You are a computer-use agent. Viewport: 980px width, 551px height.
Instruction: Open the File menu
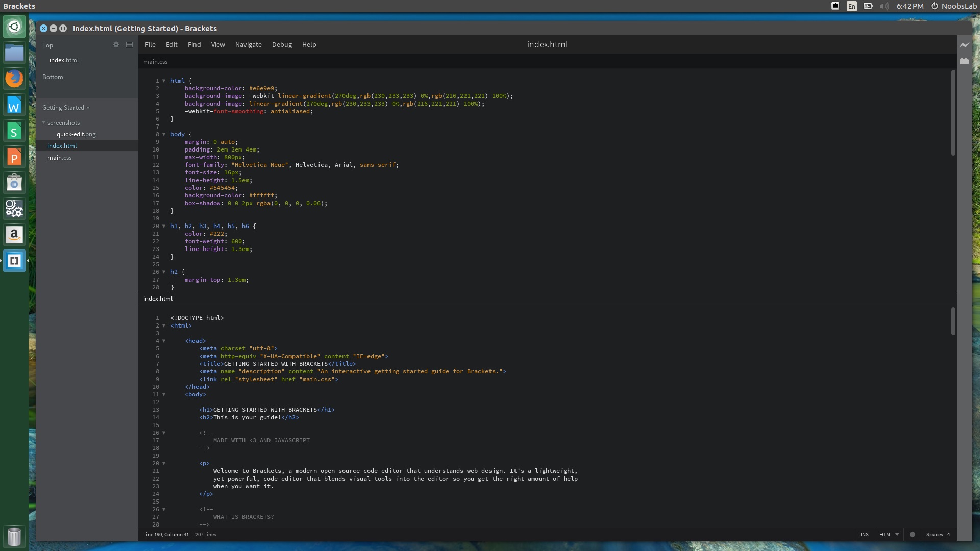click(150, 45)
